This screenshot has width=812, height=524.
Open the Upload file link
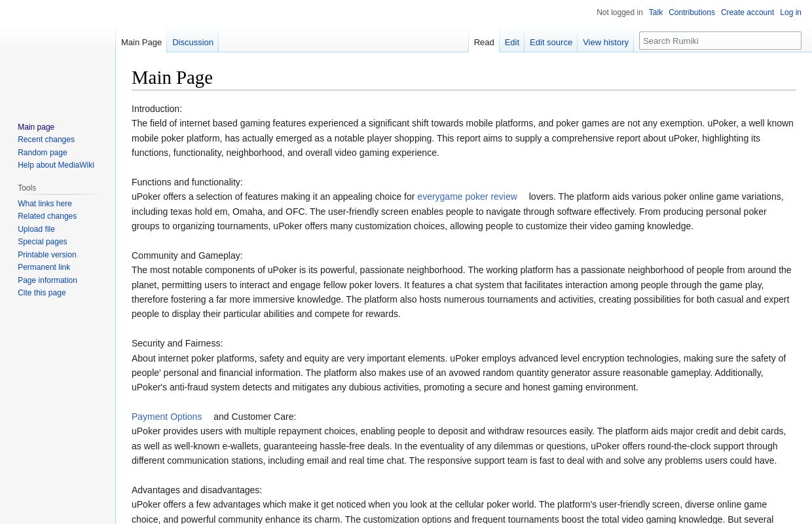click(x=36, y=229)
